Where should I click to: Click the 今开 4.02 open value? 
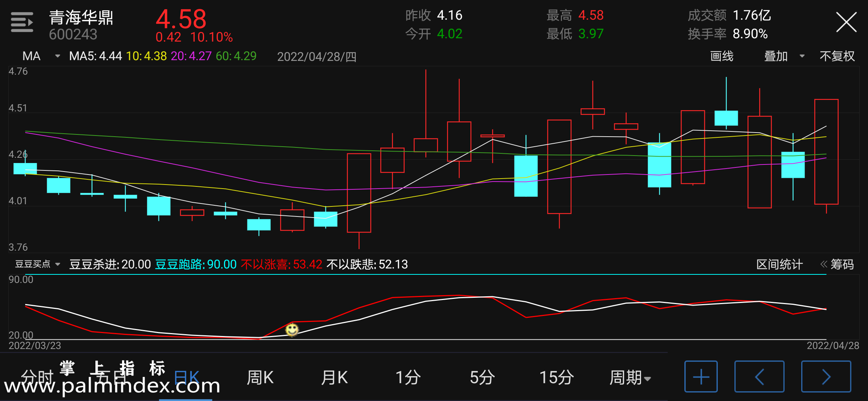click(x=434, y=34)
